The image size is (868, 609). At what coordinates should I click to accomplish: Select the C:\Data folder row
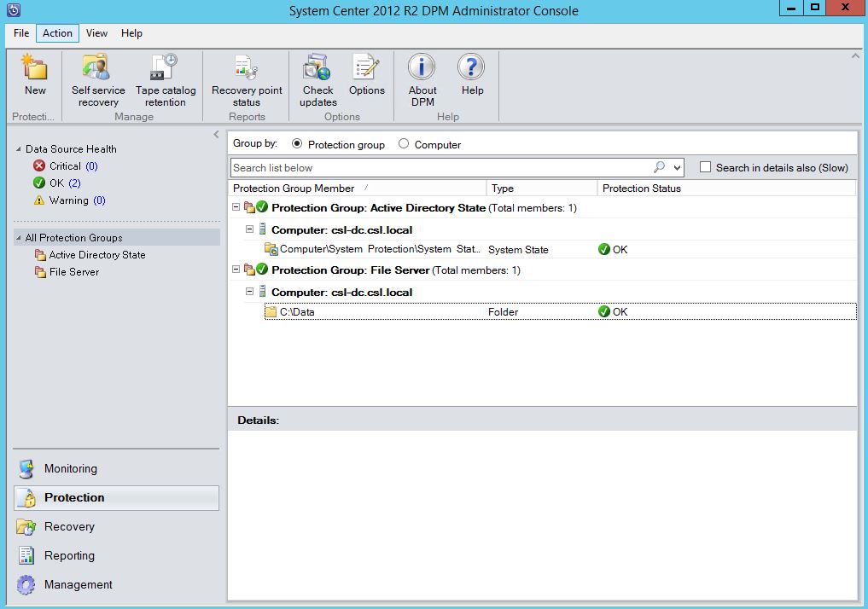[560, 312]
